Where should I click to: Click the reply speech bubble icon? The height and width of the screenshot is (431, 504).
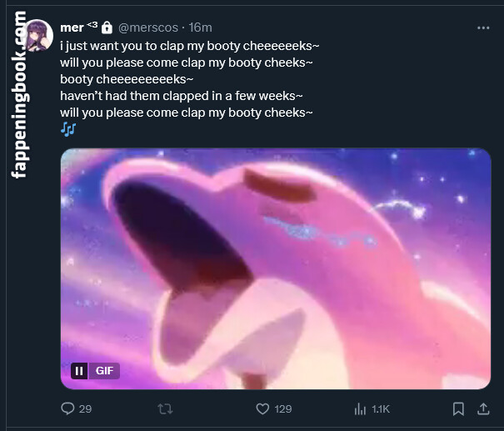[x=68, y=408]
